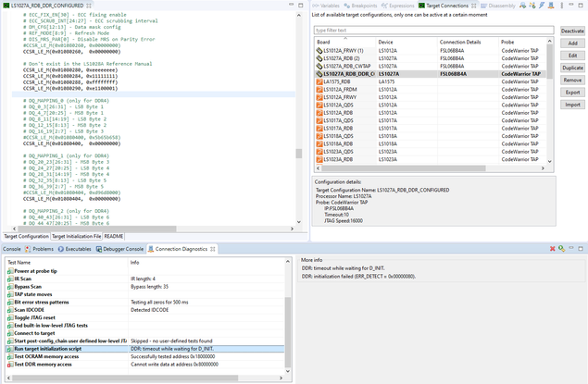Click the IR Scan status icon

[10, 279]
